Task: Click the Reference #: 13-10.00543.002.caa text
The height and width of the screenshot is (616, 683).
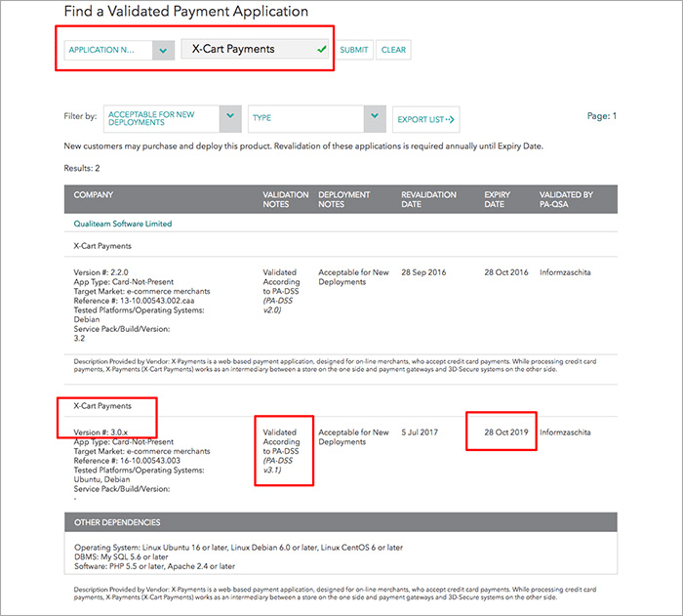Action: pyautogui.click(x=134, y=301)
